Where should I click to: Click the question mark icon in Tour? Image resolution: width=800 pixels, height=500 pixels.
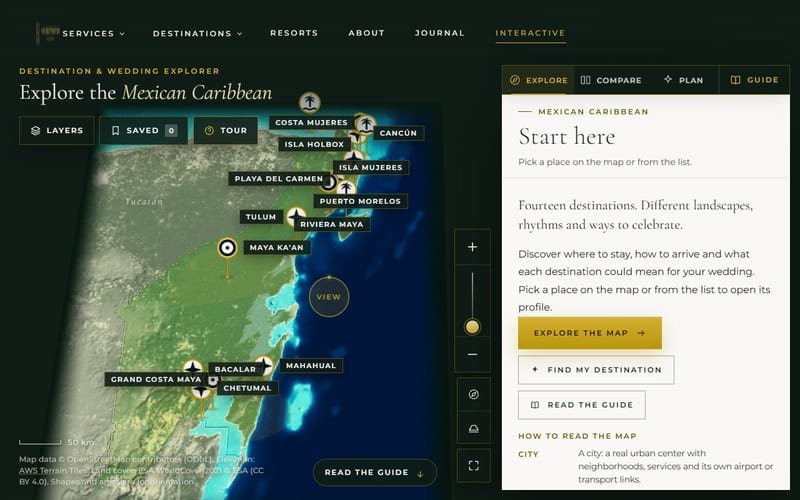[x=209, y=131]
